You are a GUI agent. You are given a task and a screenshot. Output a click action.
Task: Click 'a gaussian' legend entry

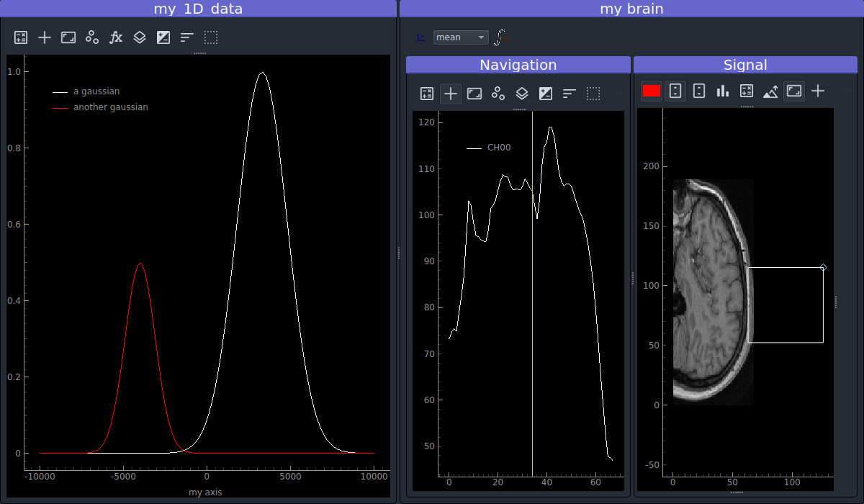tap(96, 91)
